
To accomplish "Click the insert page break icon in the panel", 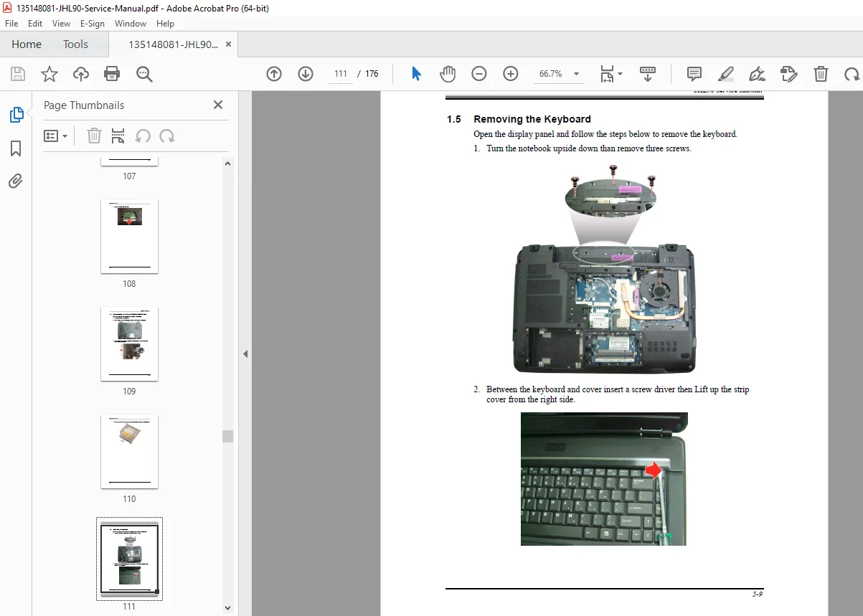I will 118,136.
